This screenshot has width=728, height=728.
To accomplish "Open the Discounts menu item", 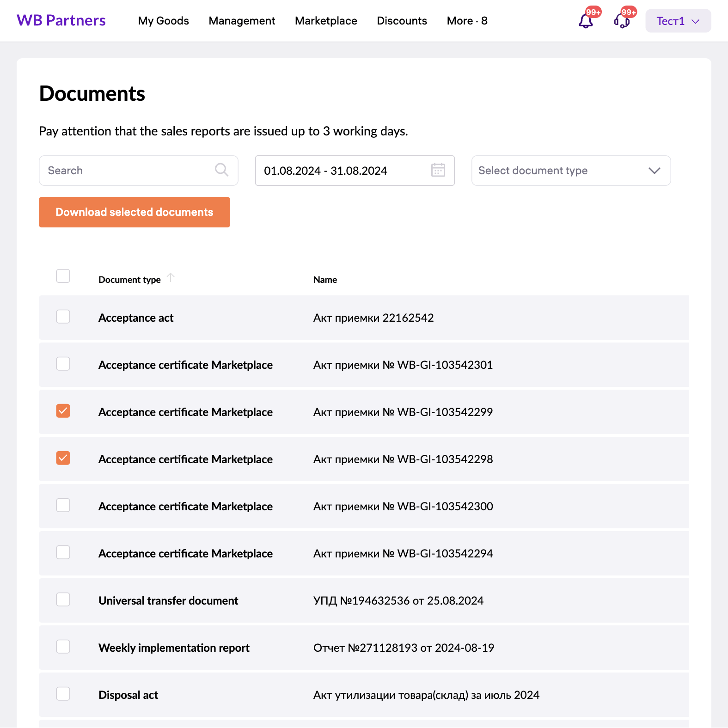I will 402,21.
